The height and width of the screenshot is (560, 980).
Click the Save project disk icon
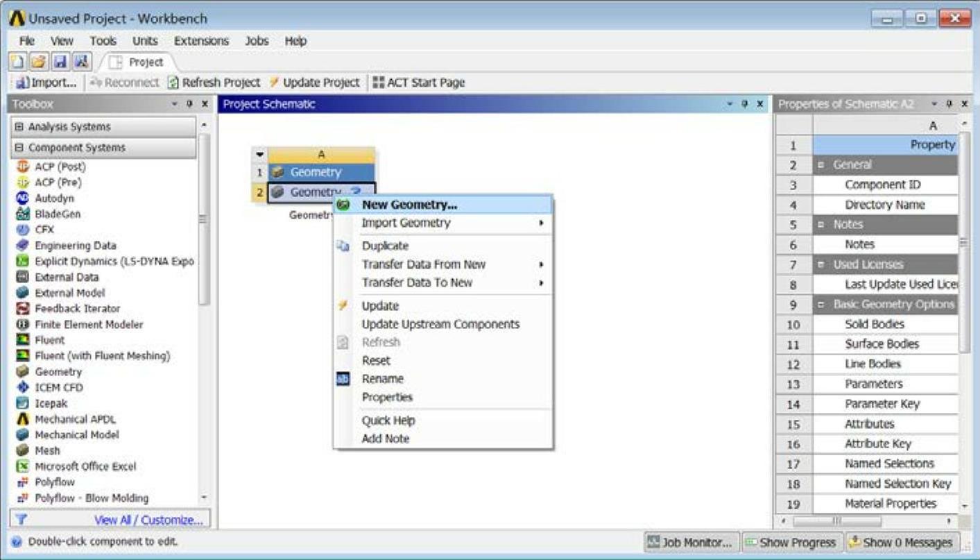(60, 62)
